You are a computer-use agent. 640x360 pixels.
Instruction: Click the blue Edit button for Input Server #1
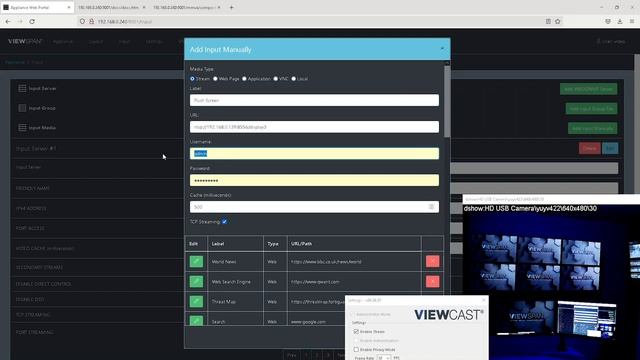pos(610,148)
